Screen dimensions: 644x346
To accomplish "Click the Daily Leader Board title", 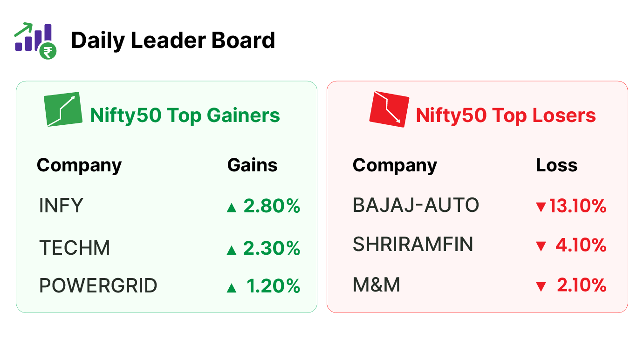I will coord(173,41).
